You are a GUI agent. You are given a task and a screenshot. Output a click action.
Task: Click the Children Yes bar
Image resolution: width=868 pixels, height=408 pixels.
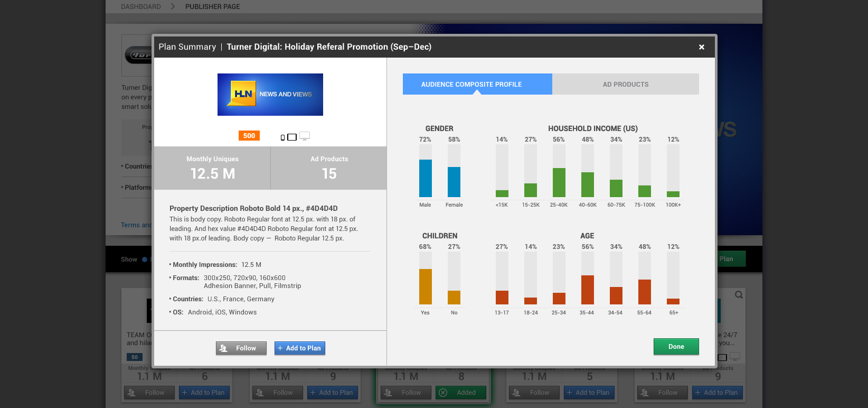click(x=426, y=286)
